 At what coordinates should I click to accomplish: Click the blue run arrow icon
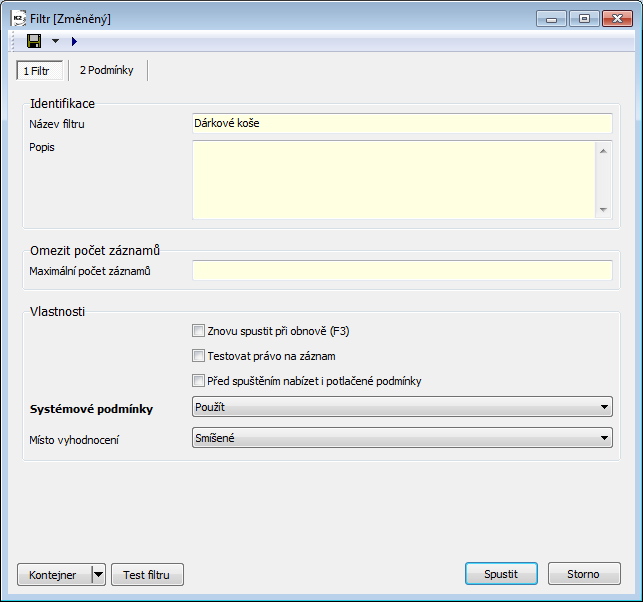74,41
